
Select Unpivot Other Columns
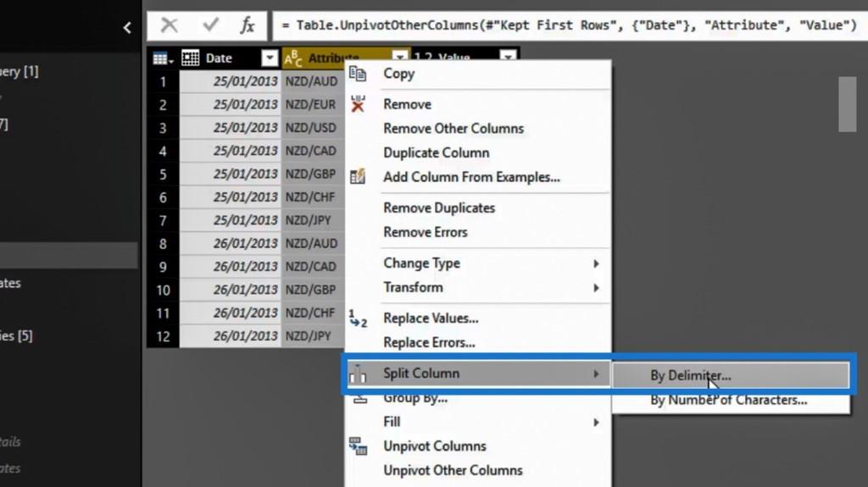[453, 470]
